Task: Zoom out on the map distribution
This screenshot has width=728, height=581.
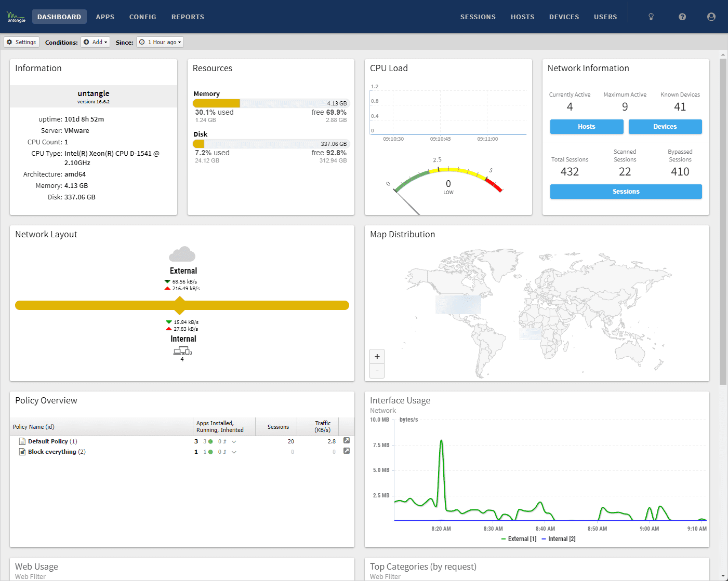Action: click(x=377, y=371)
